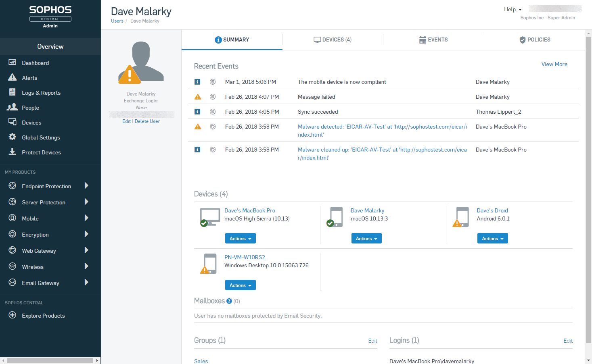
Task: Open the Malware detected EICAR-AV-Test event link
Action: coord(382,131)
